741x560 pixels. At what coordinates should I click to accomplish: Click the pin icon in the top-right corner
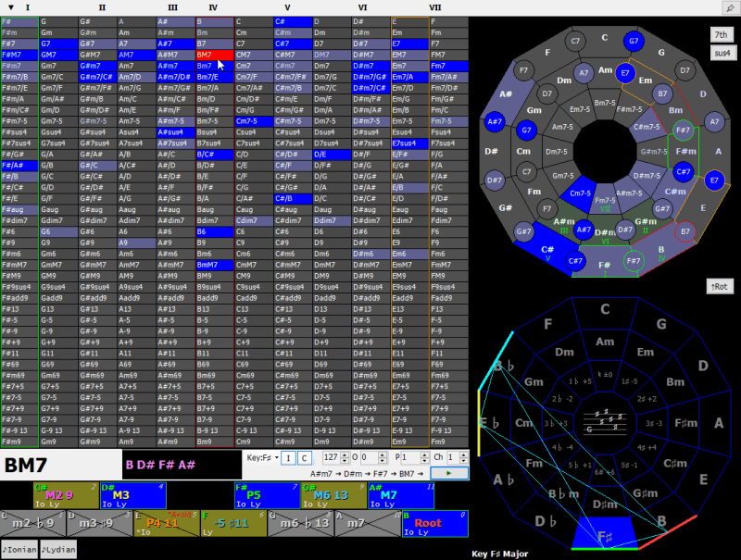pyautogui.click(x=730, y=7)
